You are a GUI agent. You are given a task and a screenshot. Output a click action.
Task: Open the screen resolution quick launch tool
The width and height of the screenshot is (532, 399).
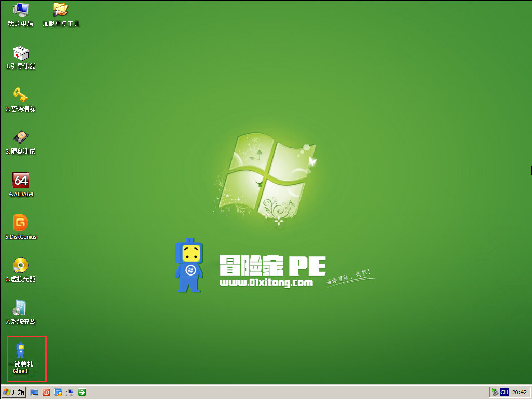click(58, 392)
